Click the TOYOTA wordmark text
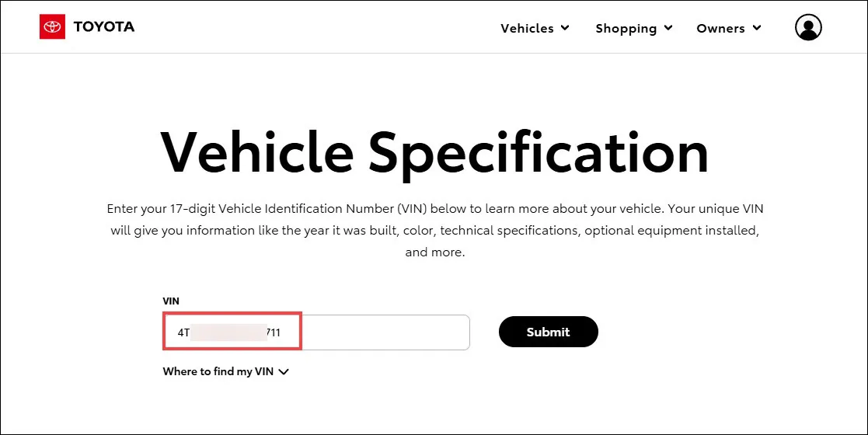Viewport: 868px width, 435px height. tap(104, 26)
